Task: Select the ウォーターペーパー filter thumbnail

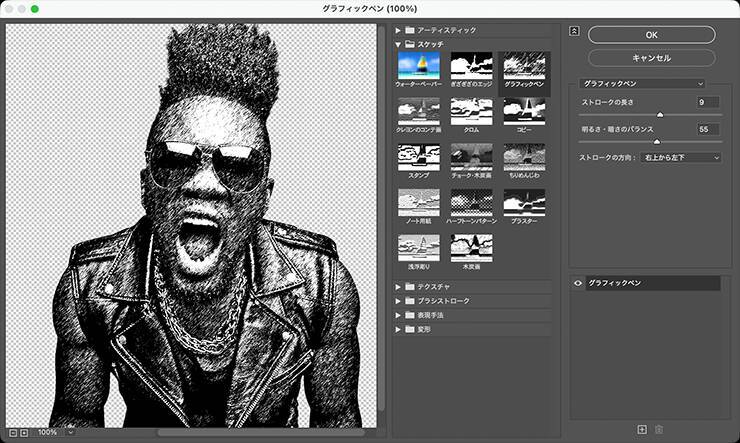Action: click(x=419, y=66)
